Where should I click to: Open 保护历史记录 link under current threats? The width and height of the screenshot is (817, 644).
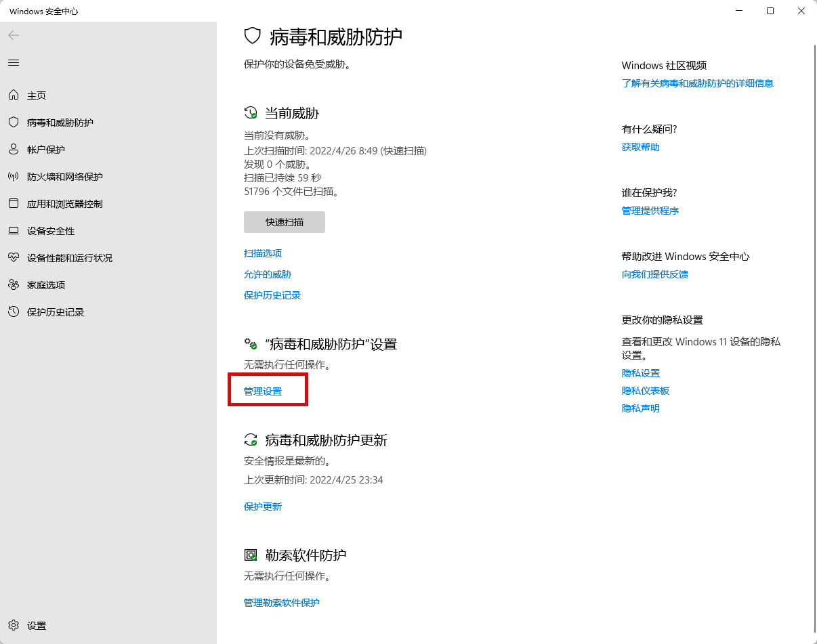point(272,295)
